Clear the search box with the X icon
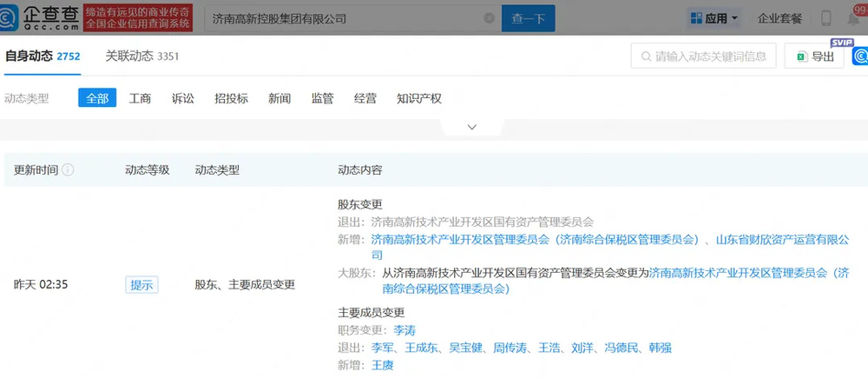 point(489,18)
